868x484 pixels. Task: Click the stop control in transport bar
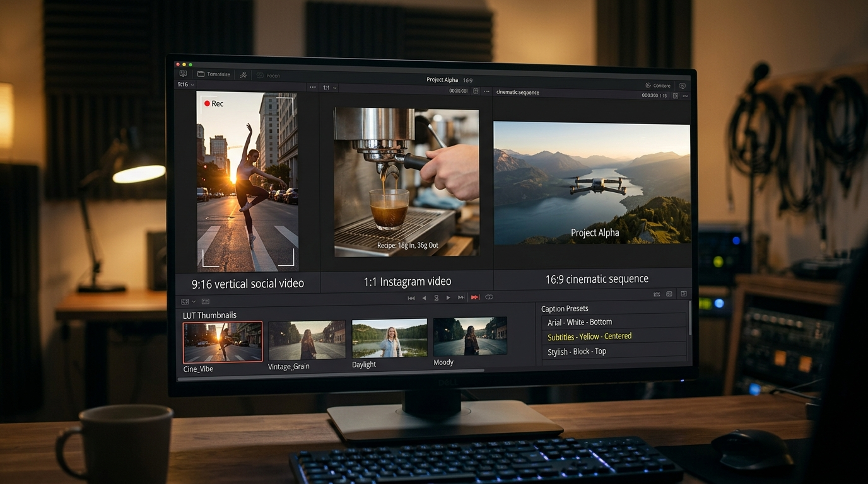click(436, 297)
